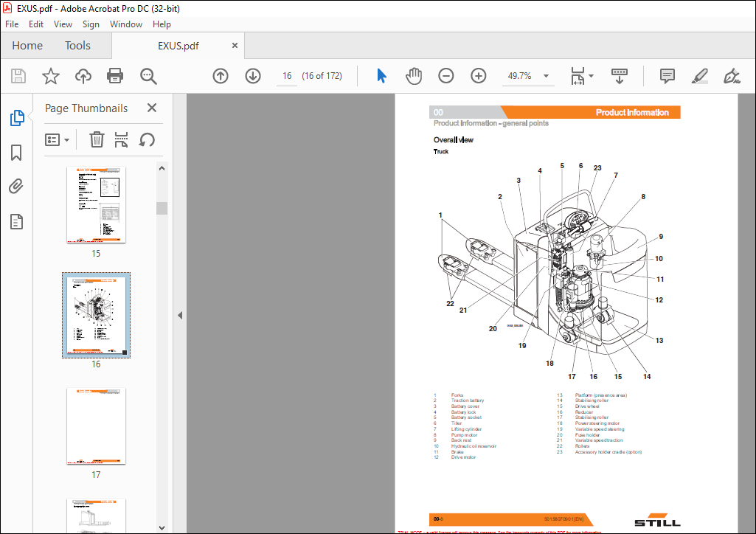
Task: Click the Fit width page icon
Action: [577, 76]
